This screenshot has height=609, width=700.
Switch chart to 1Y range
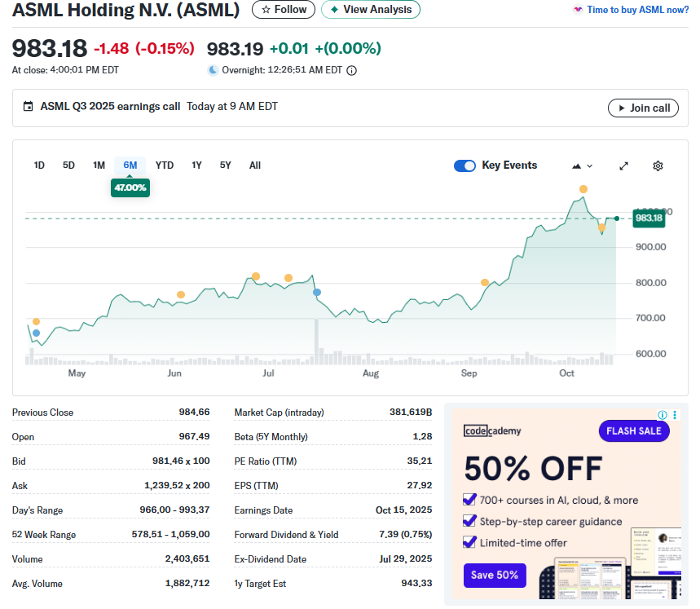(197, 165)
